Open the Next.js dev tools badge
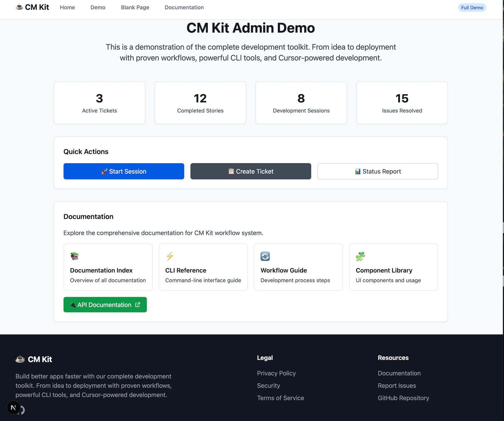Viewport: 504px width, 421px height. tap(13, 408)
